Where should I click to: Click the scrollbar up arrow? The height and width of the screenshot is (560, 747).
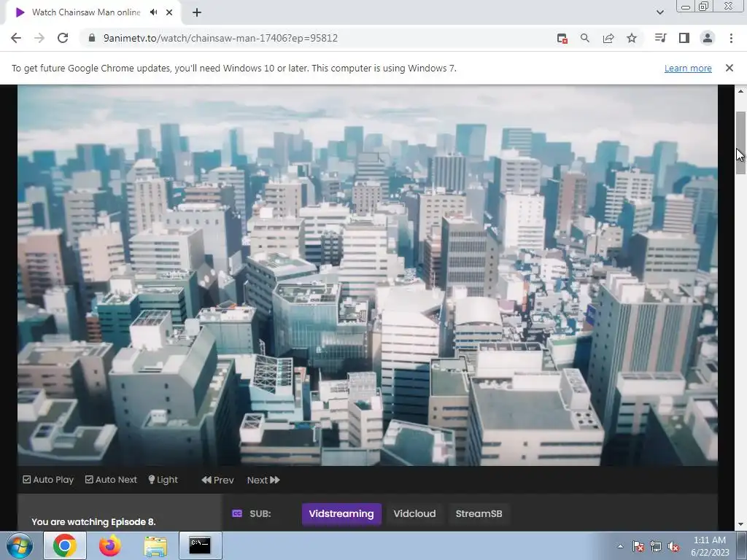(x=740, y=91)
